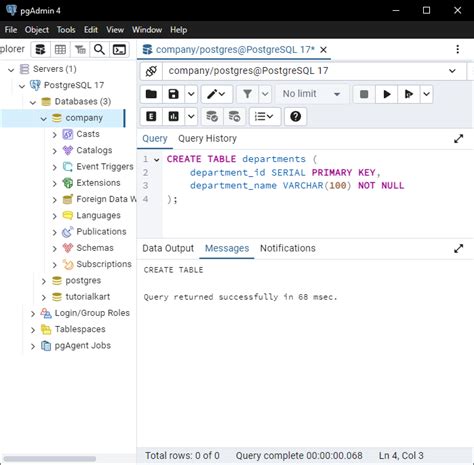Image resolution: width=474 pixels, height=465 pixels.
Task: Execute the query with the play button
Action: click(387, 94)
